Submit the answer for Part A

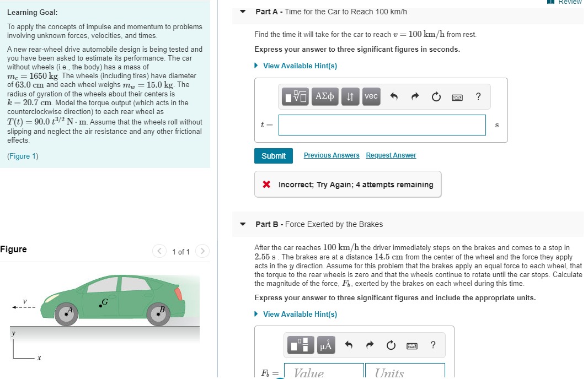[x=273, y=155]
